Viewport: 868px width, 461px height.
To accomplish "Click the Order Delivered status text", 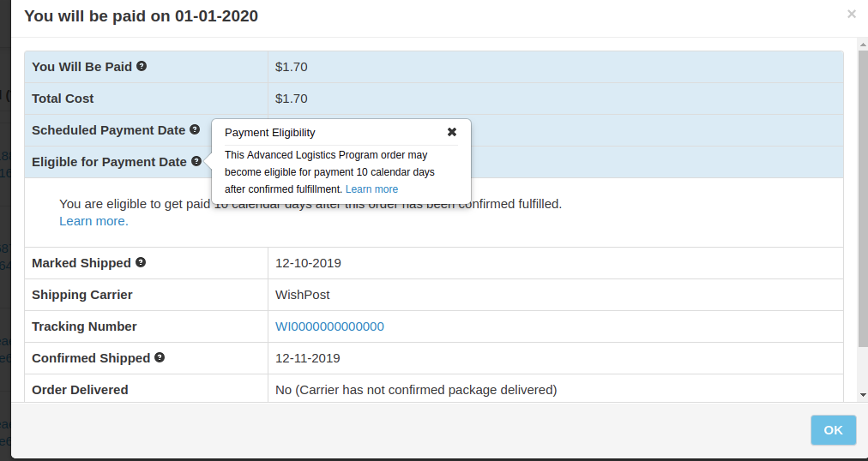I will (x=416, y=390).
